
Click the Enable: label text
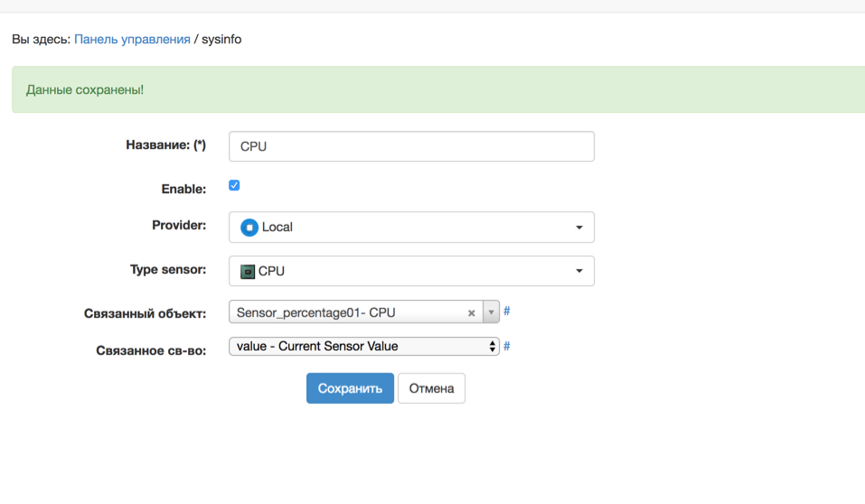183,189
